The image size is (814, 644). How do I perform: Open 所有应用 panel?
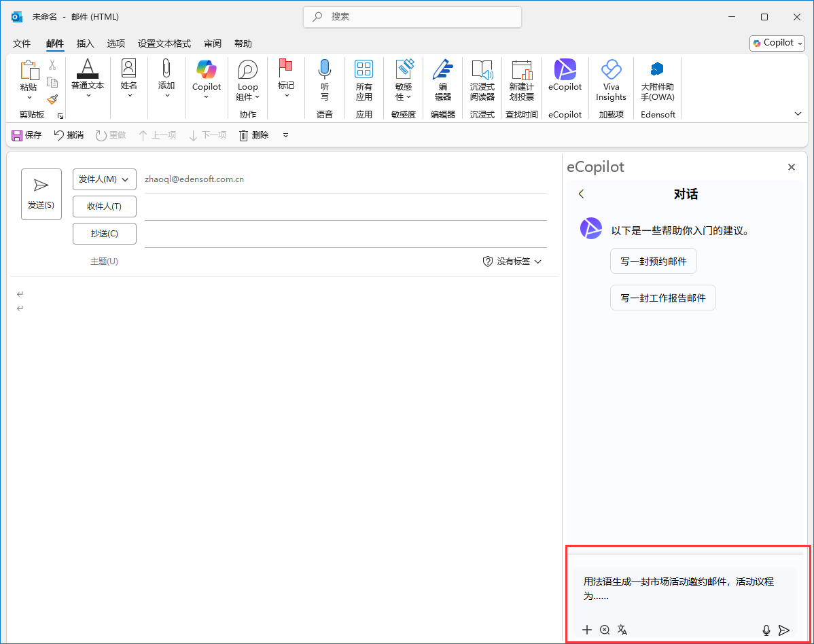[x=364, y=78]
